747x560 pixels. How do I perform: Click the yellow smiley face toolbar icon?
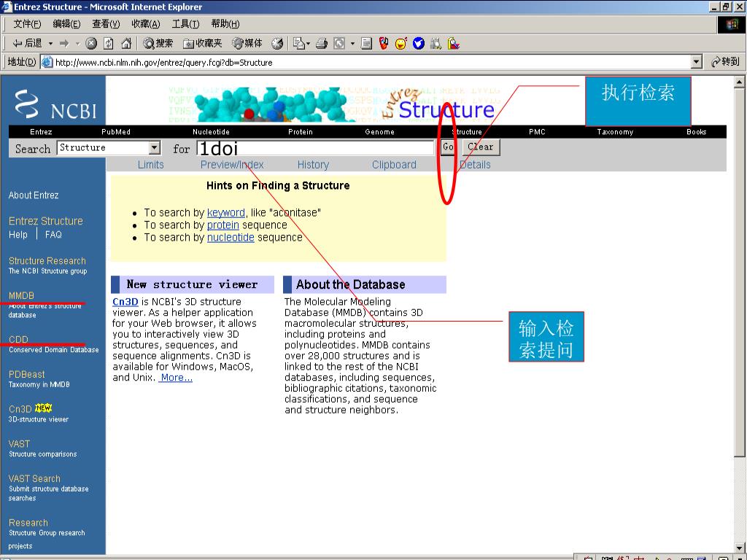click(x=401, y=43)
